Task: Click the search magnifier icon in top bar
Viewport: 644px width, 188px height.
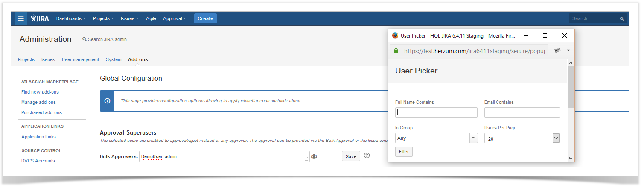Action: [622, 19]
